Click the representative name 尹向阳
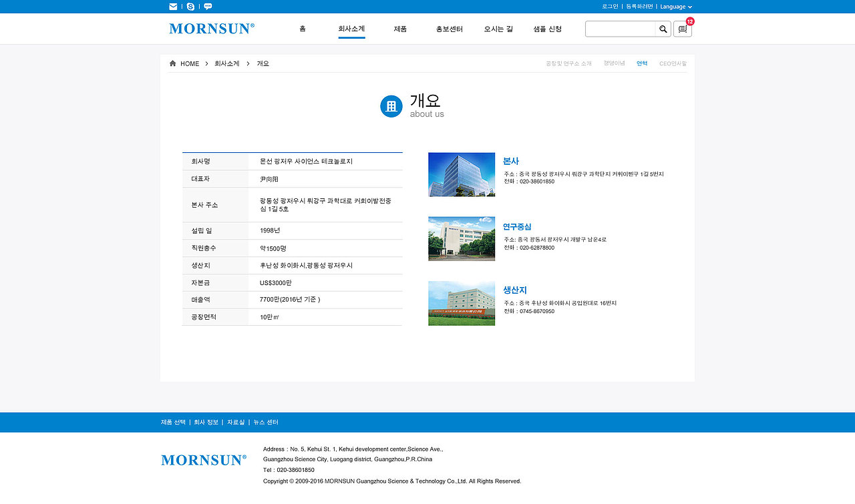855x504 pixels. click(269, 179)
